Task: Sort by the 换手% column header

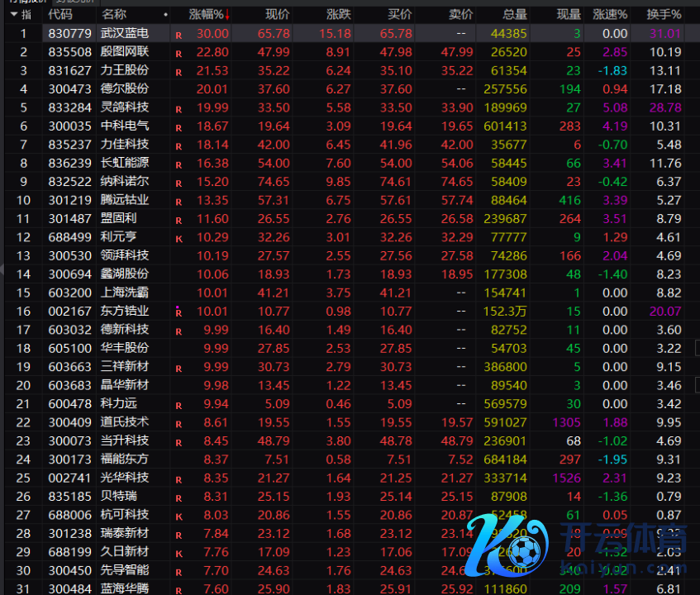Action: [x=664, y=14]
